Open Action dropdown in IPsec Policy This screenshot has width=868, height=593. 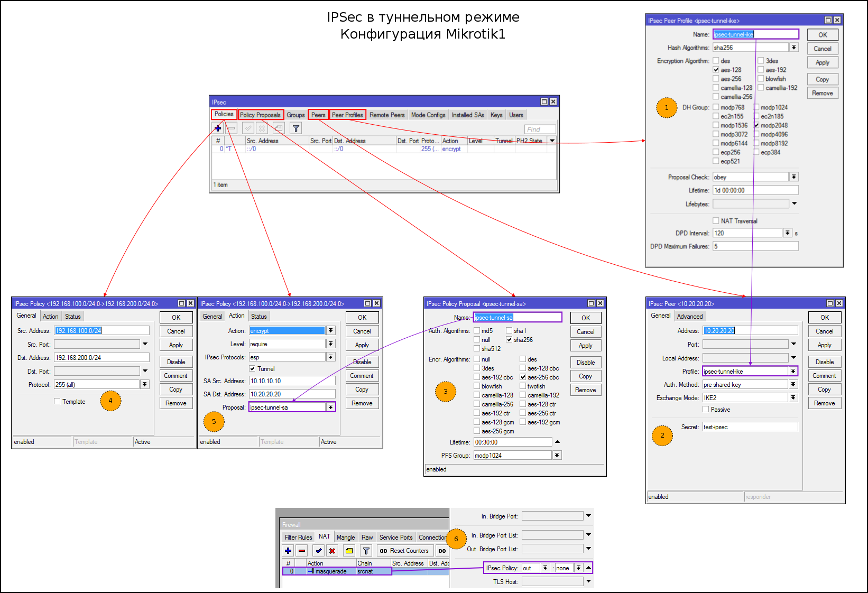click(330, 330)
